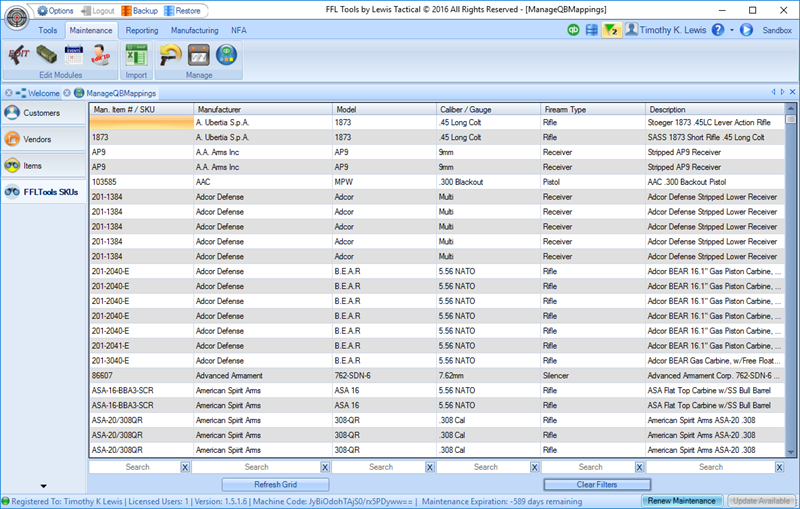Sort by Manufacturer column header

coord(263,109)
